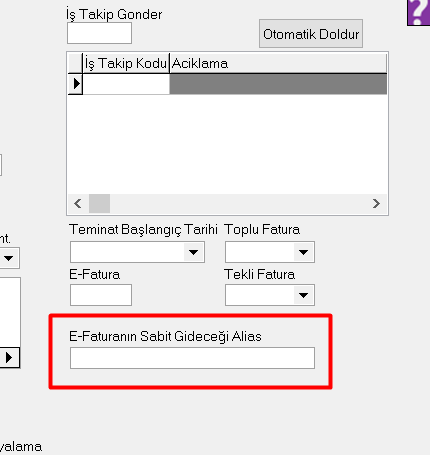Click the dropdown arrow on the left edge
Viewport: 430px width, 455px height.
(9, 258)
